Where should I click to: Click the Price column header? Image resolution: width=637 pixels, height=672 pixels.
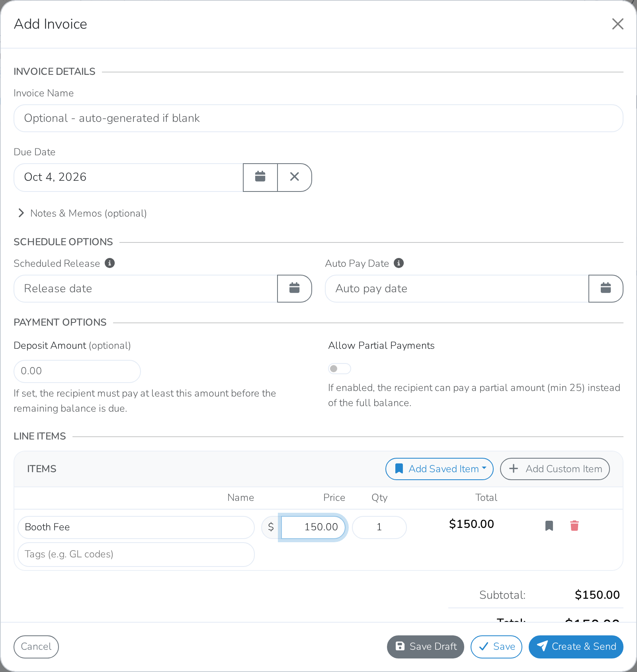(x=334, y=498)
